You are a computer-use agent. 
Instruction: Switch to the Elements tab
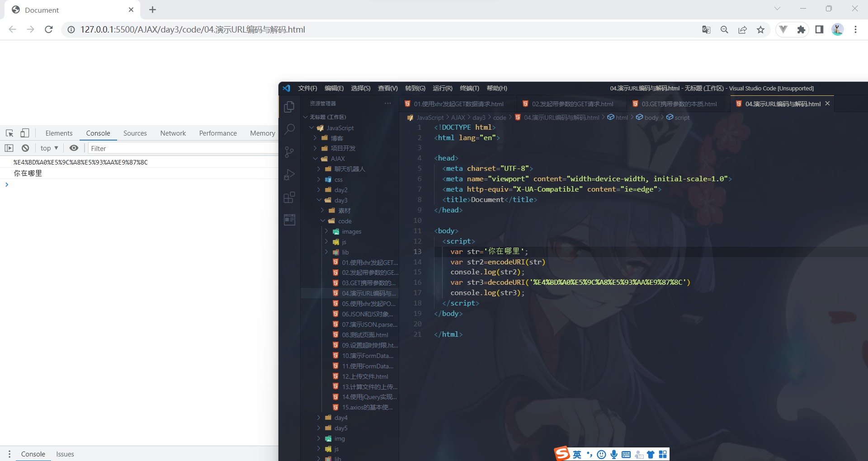tap(59, 133)
